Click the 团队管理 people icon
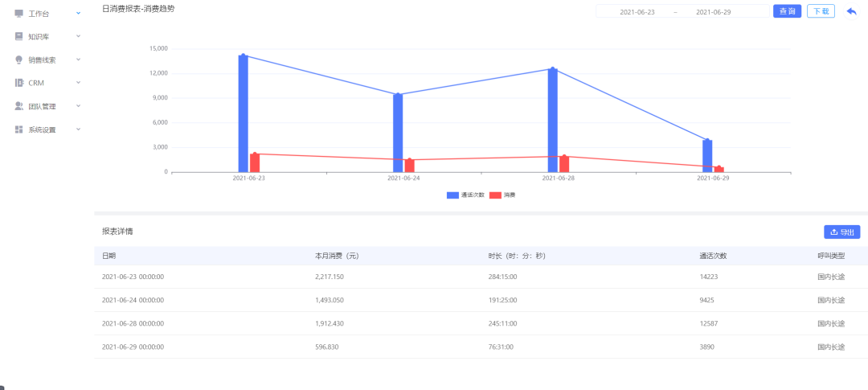 tap(18, 106)
